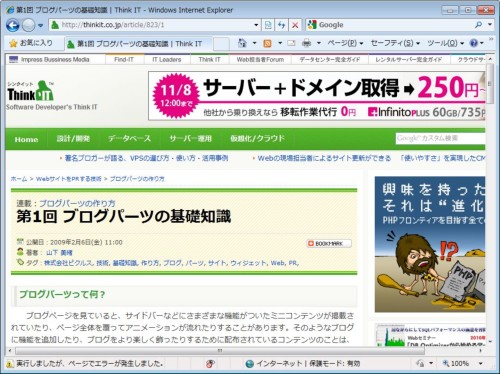Open the ページ(P) menu
The width and height of the screenshot is (500, 374).
tap(345, 43)
